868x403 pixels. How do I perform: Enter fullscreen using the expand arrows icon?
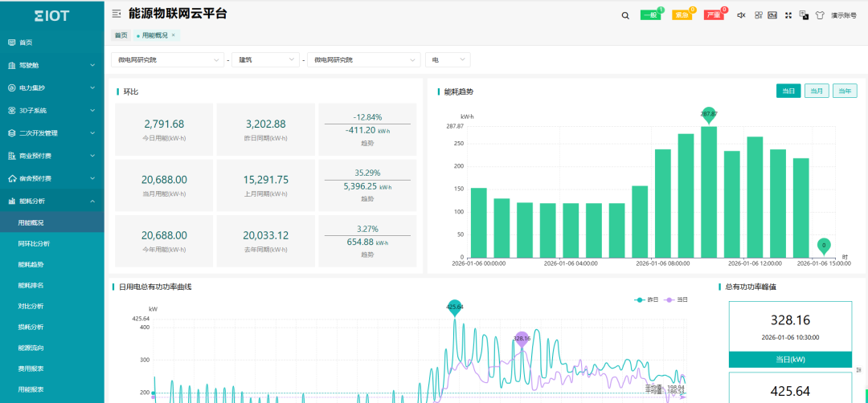click(x=788, y=14)
